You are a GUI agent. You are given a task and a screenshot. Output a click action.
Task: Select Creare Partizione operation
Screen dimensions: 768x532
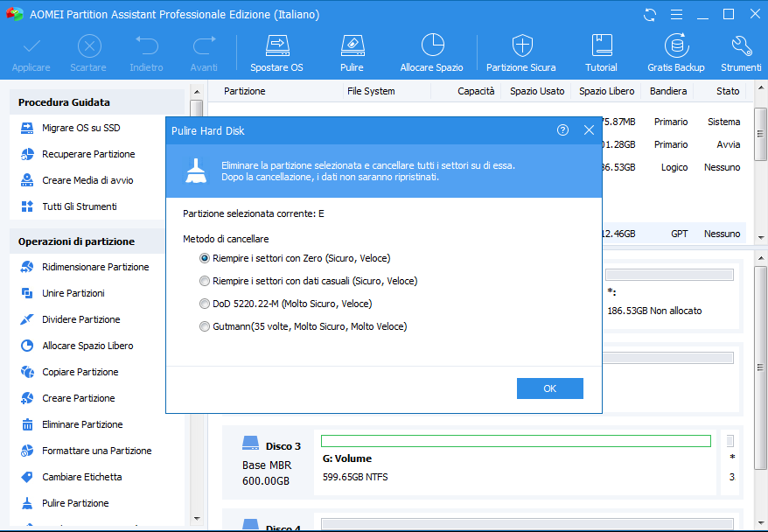click(x=67, y=398)
